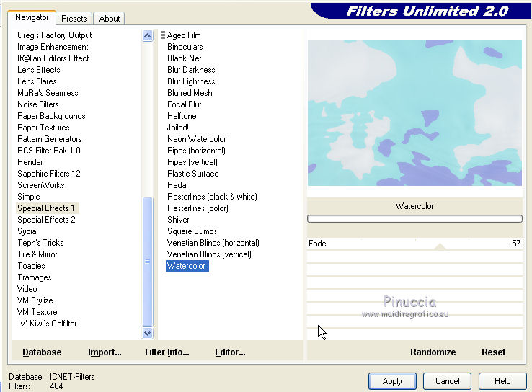This screenshot has height=392, width=532.
Task: Open Filter Info...
Action: [167, 352]
